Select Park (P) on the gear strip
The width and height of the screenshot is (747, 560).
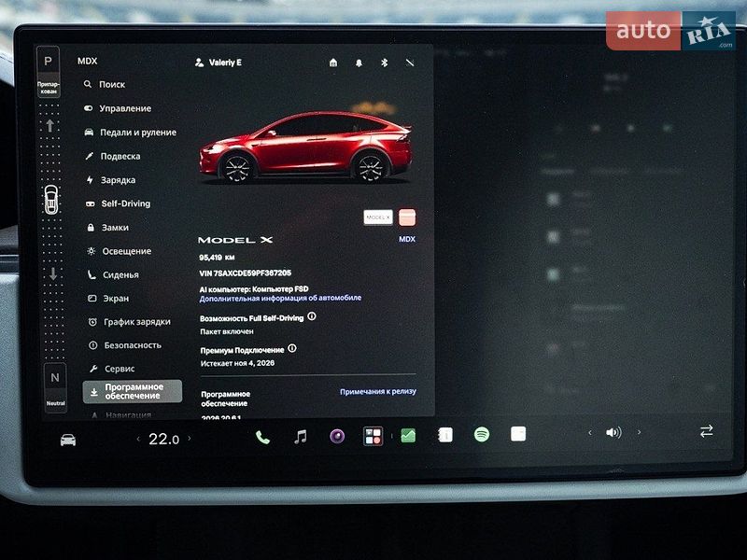point(49,61)
